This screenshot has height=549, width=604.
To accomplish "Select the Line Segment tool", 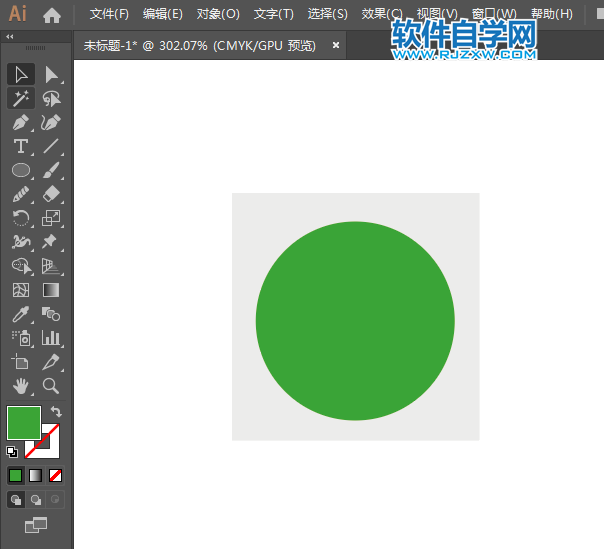I will 51,146.
